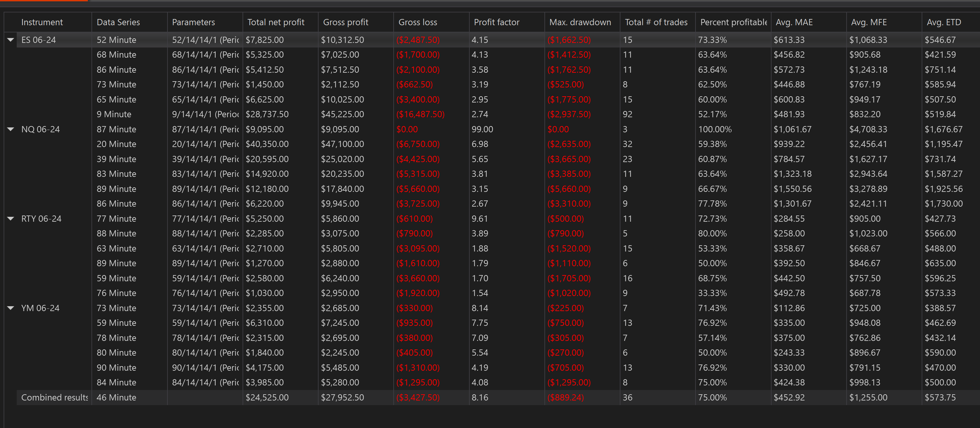The width and height of the screenshot is (980, 428).
Task: Select the YM 59 Minute row
Action: pos(116,323)
